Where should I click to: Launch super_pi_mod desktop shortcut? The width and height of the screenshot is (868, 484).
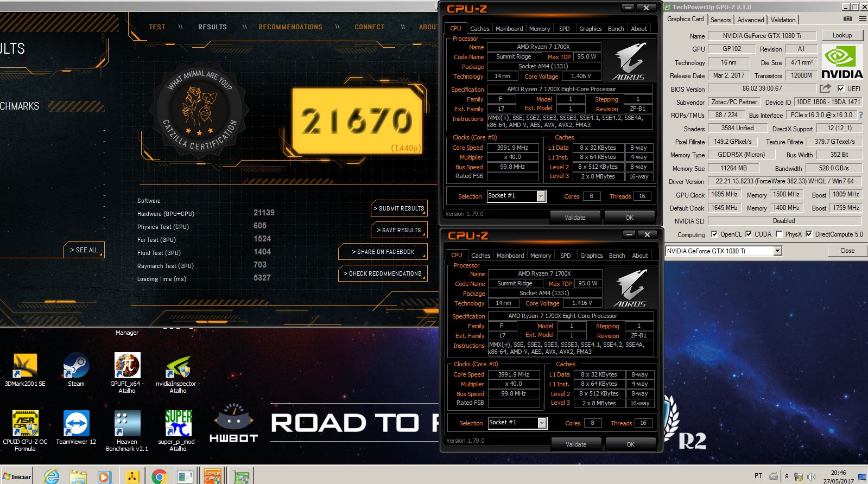tap(178, 431)
